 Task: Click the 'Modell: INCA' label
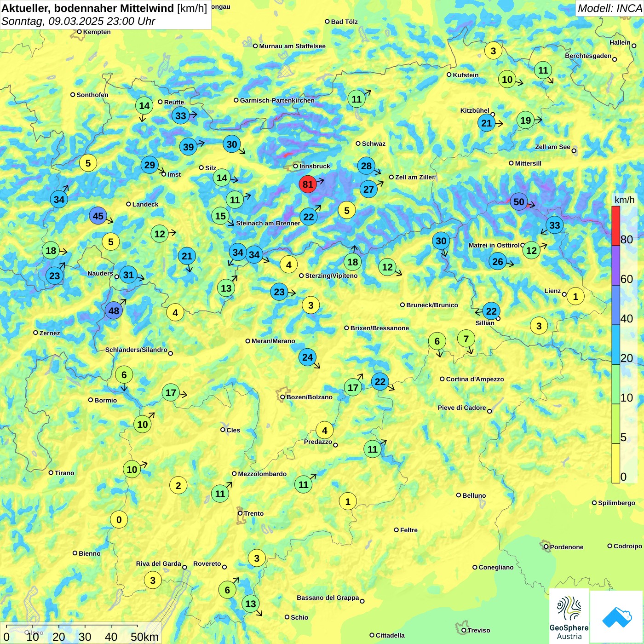coord(609,8)
